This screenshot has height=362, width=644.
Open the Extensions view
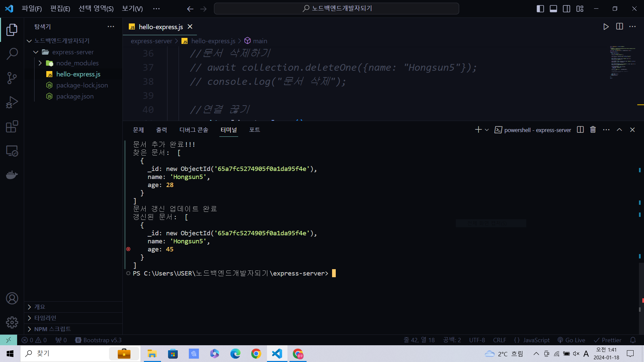point(12,127)
